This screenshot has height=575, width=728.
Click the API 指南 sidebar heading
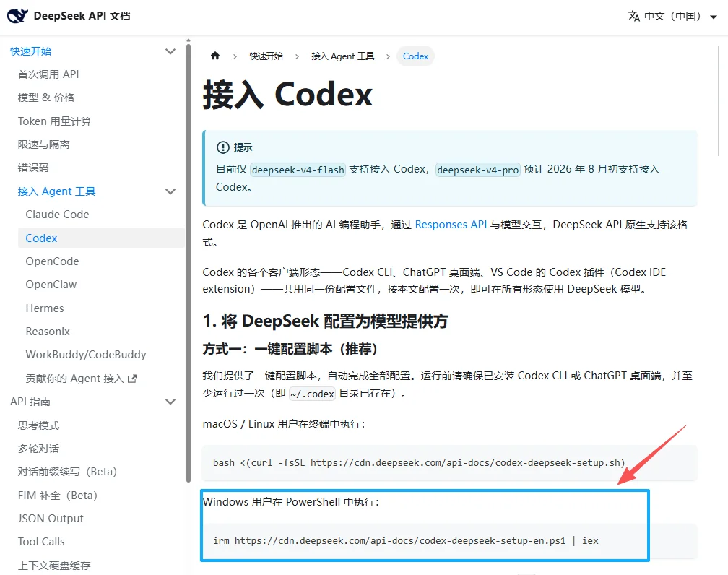(x=30, y=402)
